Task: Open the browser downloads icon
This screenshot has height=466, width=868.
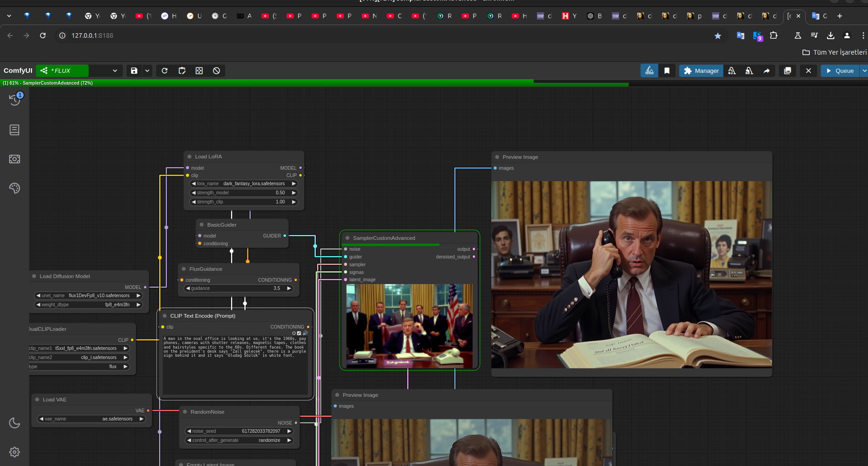Action: (831, 35)
